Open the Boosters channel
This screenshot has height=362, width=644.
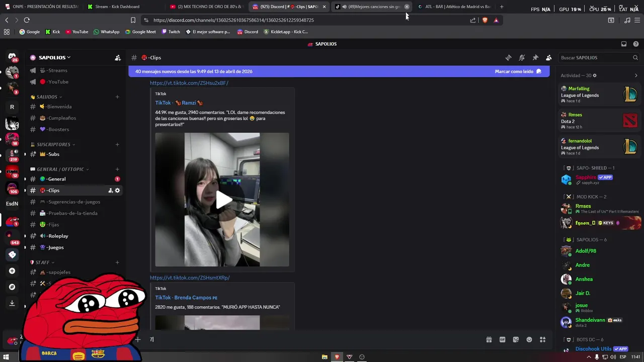click(x=74, y=129)
